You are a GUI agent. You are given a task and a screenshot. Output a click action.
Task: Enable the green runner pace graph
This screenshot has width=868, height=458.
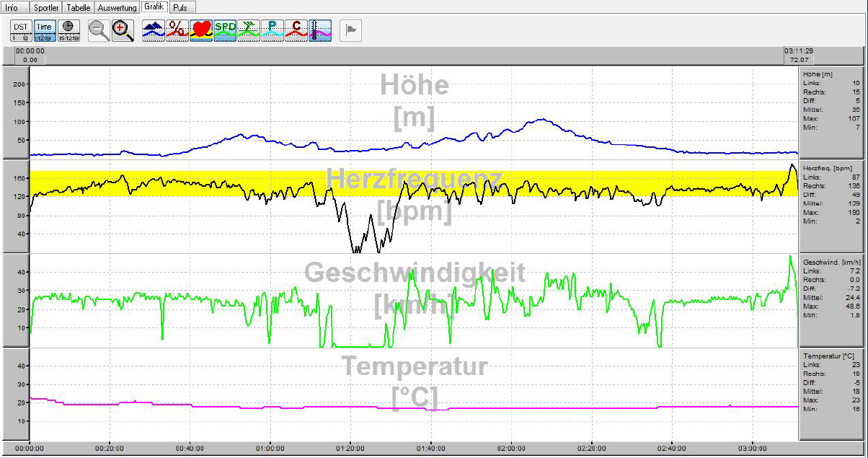click(x=249, y=30)
